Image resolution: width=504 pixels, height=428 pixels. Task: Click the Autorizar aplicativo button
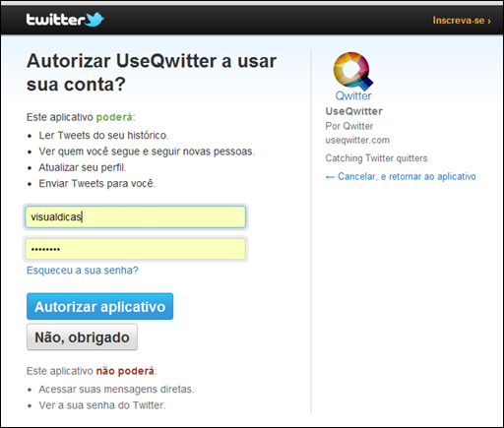pyautogui.click(x=99, y=306)
